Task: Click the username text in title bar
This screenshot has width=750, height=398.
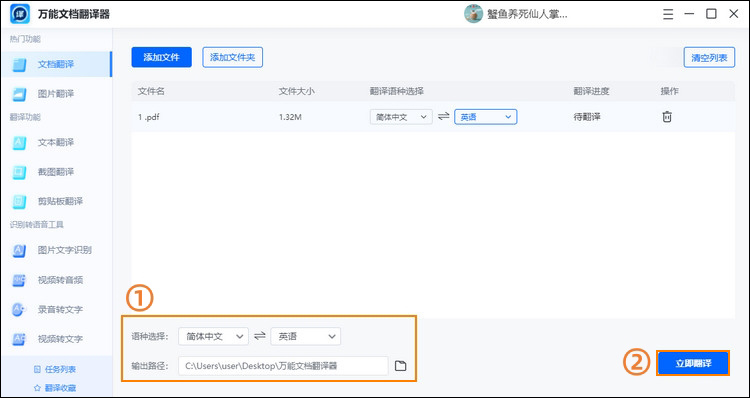Action: 527,14
